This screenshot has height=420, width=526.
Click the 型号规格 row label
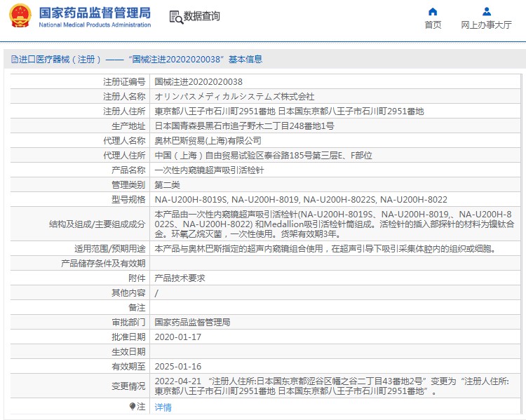pos(128,200)
